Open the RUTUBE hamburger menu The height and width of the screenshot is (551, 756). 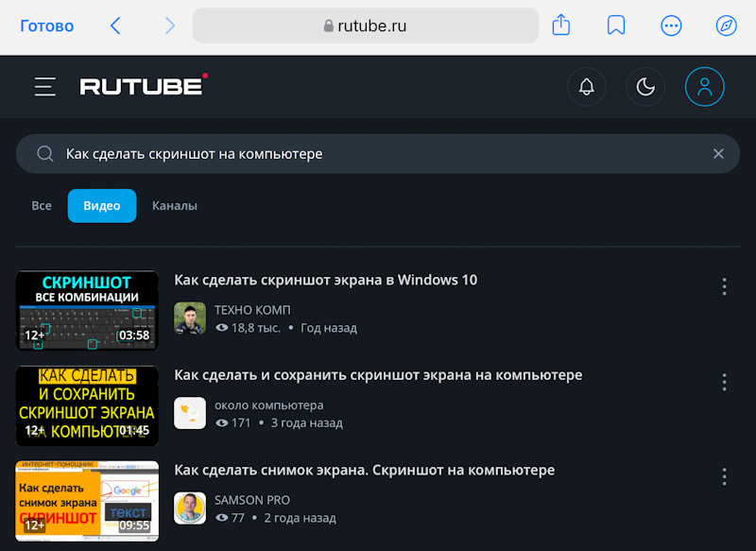[x=44, y=87]
